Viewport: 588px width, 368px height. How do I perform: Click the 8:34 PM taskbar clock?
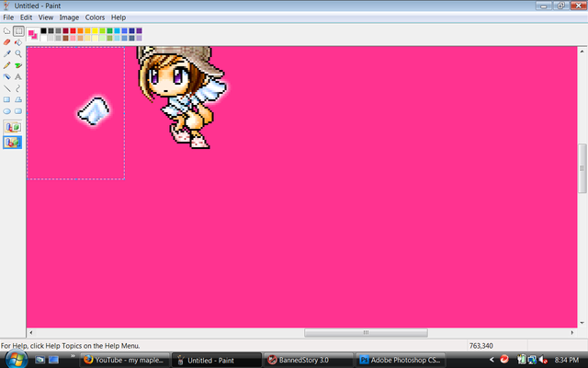567,360
